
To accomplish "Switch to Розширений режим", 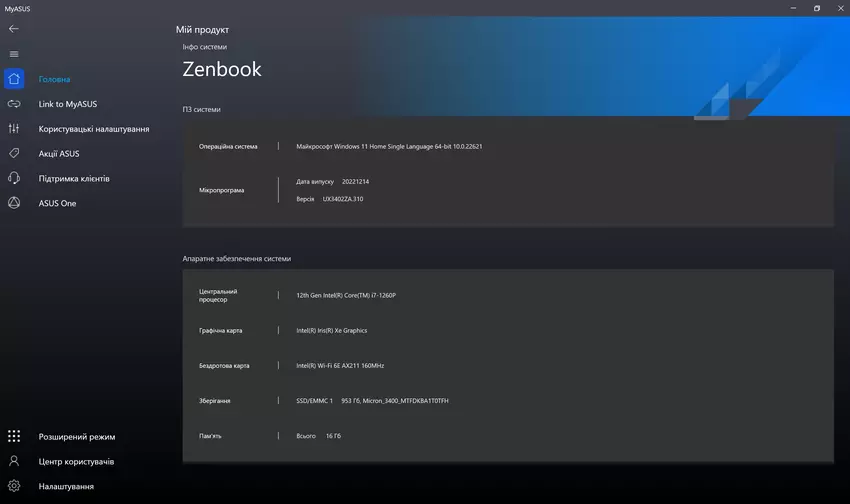I will point(77,437).
